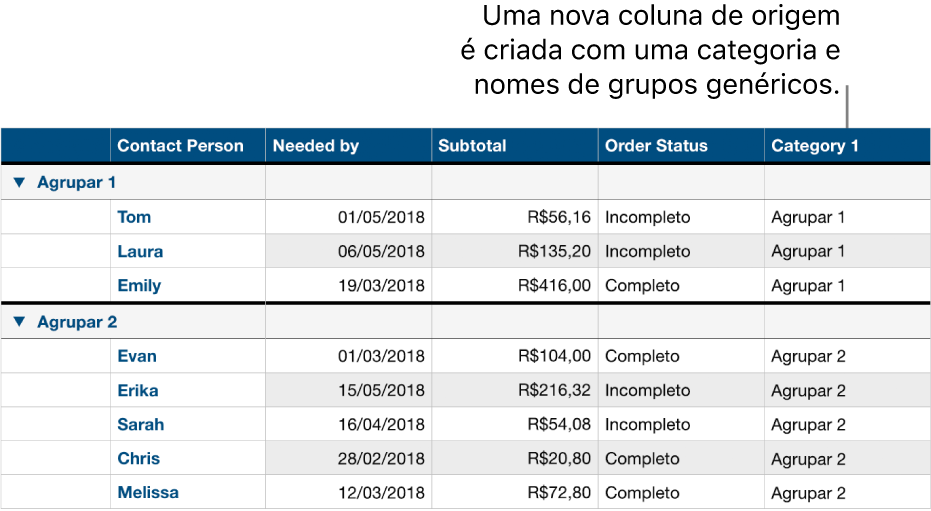This screenshot has height=511, width=931.
Task: Click the Subtotal column header
Action: point(472,146)
